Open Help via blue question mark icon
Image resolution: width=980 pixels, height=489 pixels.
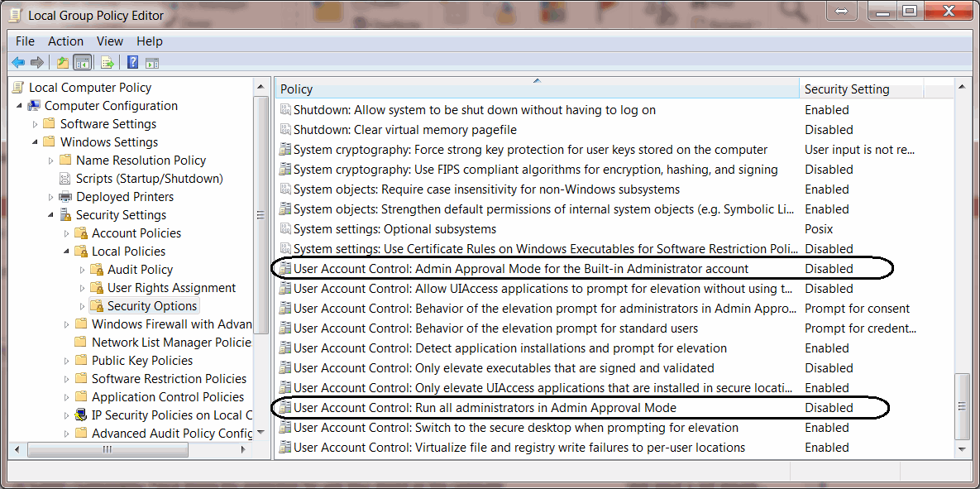pyautogui.click(x=132, y=62)
